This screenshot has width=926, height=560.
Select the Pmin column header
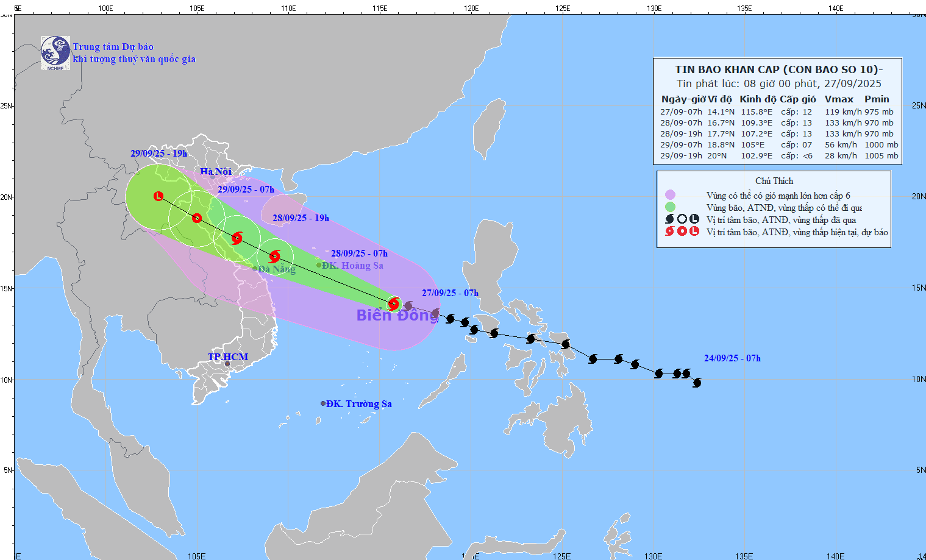876,99
